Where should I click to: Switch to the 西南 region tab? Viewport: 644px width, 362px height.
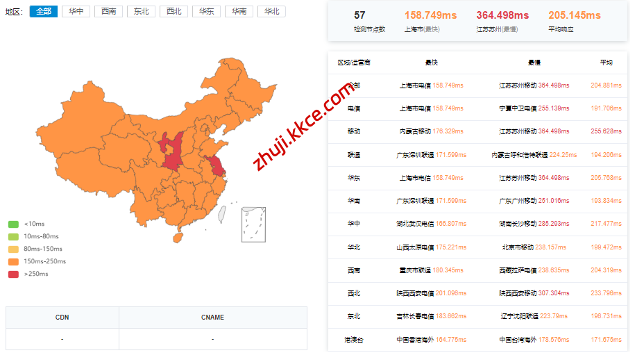click(108, 12)
